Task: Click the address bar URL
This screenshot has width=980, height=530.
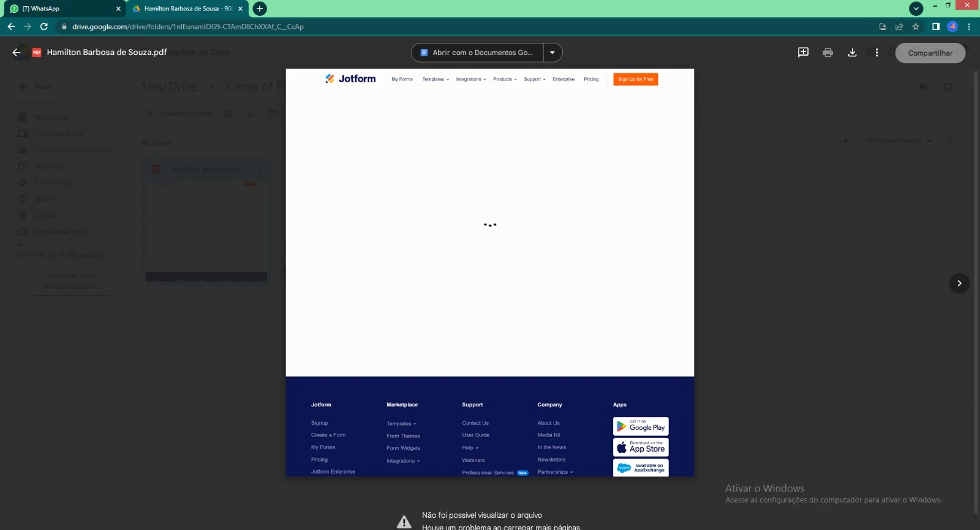Action: (x=187, y=26)
